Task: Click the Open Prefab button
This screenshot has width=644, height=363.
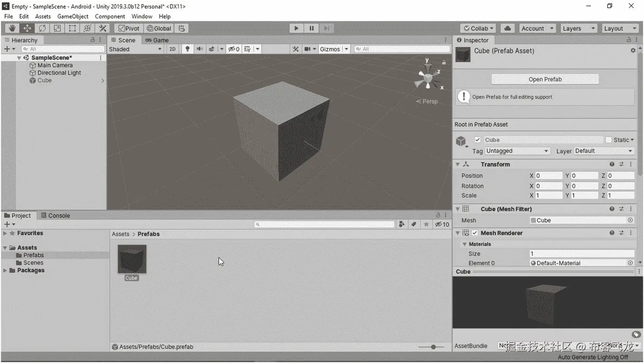Action: [x=545, y=79]
